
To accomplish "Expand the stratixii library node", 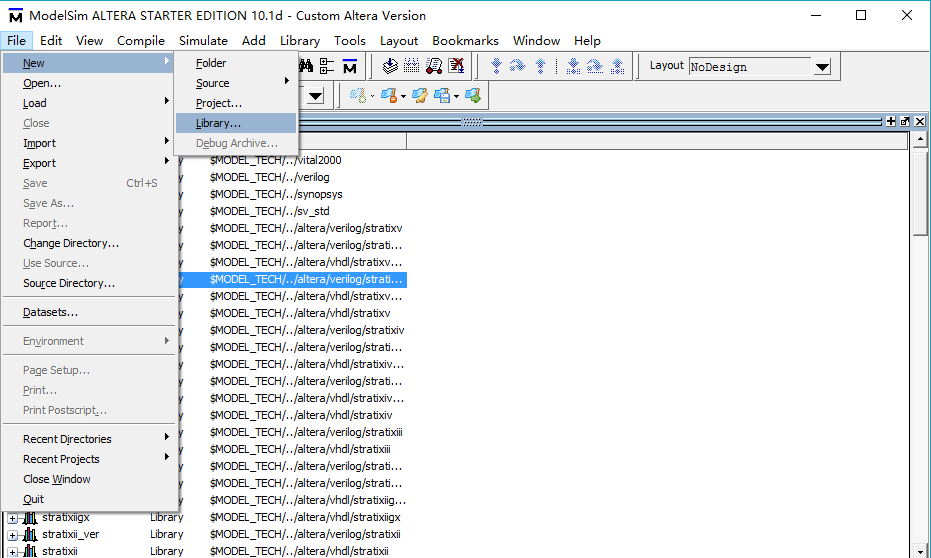I will pyautogui.click(x=12, y=552).
